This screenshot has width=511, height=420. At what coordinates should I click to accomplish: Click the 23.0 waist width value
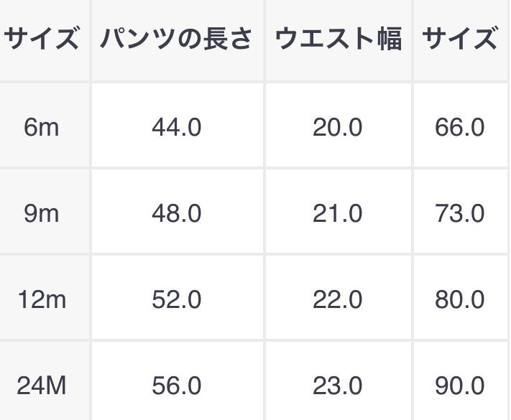338,386
